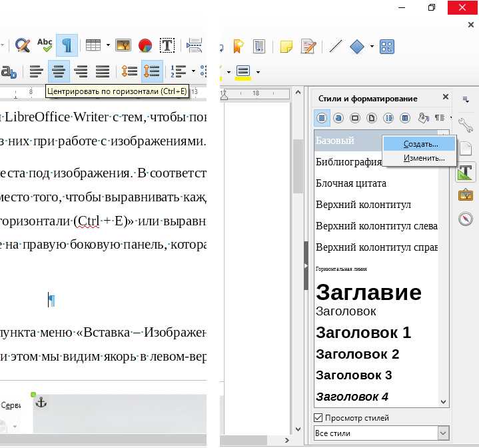The image size is (479, 448).
Task: Select the 'Заголовок 1' style
Action: click(x=376, y=333)
